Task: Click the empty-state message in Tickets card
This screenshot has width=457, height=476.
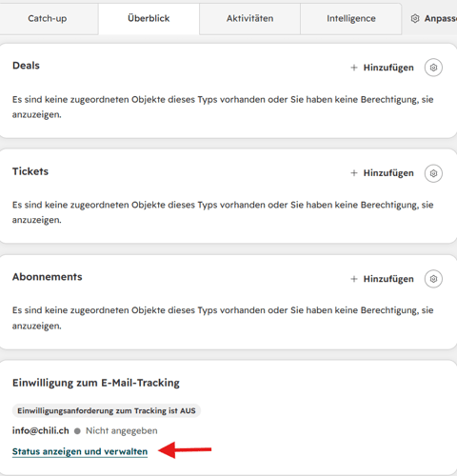Action: (x=223, y=212)
